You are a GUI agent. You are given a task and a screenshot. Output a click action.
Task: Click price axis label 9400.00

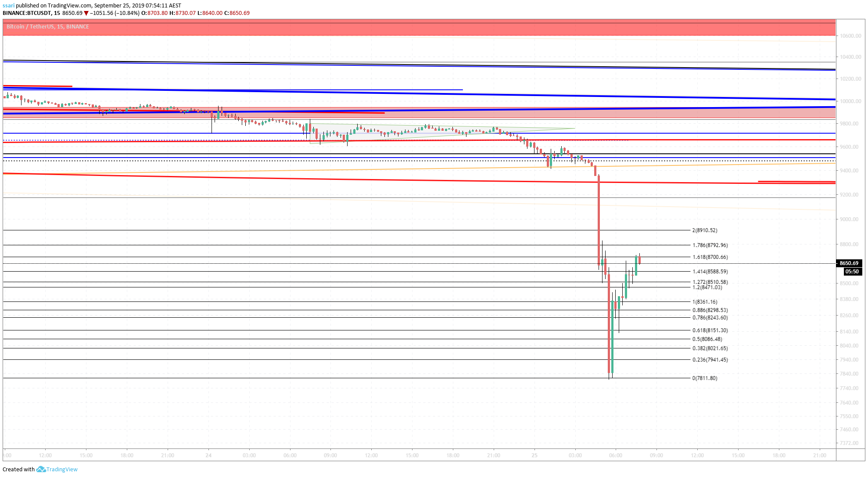click(849, 171)
